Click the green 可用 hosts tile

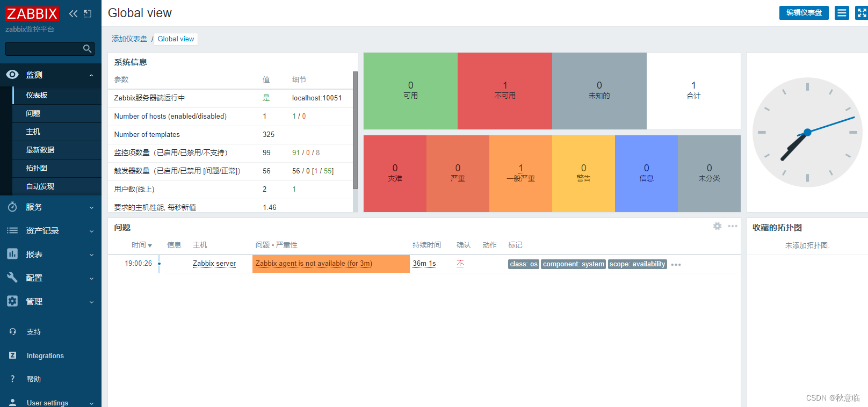410,91
